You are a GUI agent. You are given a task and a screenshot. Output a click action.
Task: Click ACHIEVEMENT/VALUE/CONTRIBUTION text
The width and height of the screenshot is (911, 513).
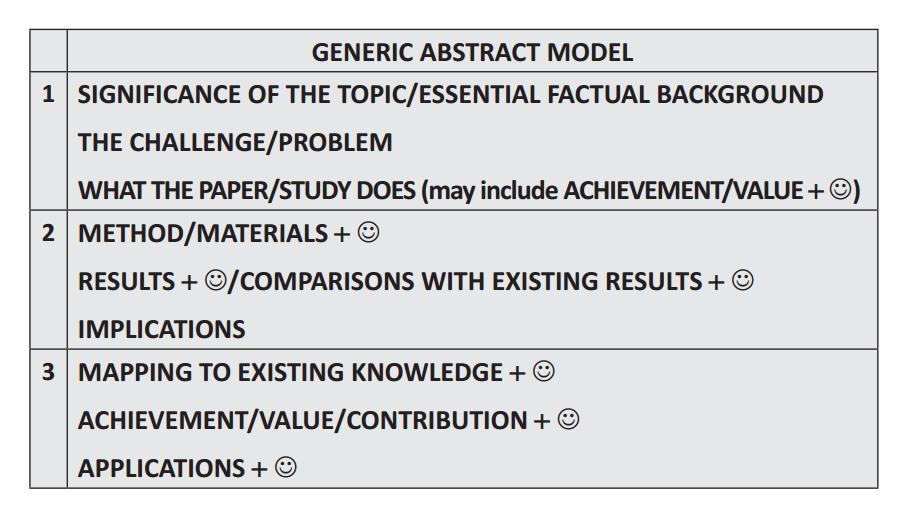pyautogui.click(x=303, y=420)
